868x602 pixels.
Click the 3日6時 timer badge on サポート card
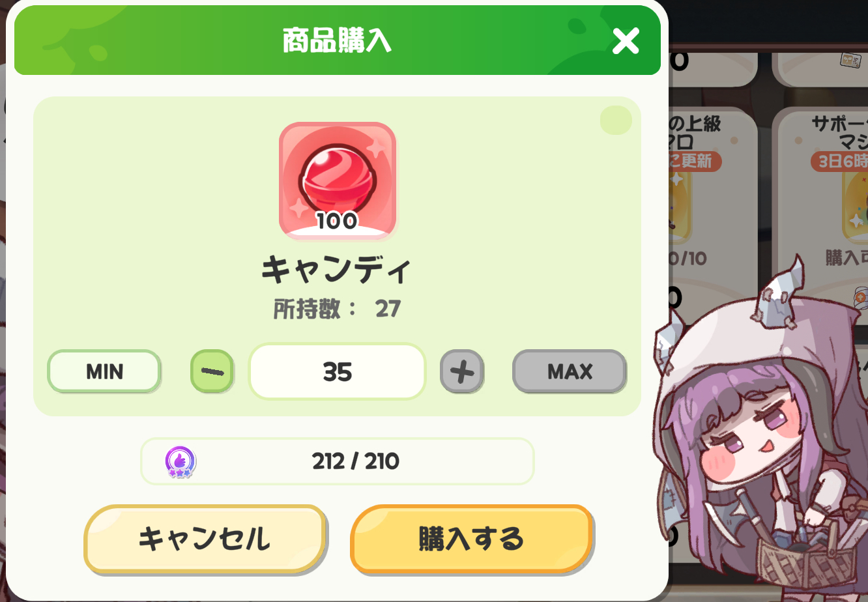pyautogui.click(x=840, y=160)
